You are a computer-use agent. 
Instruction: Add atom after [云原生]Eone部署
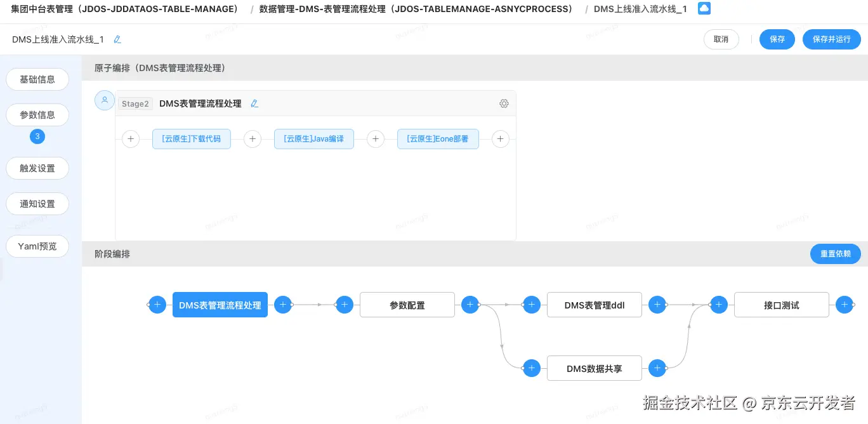[x=501, y=138]
